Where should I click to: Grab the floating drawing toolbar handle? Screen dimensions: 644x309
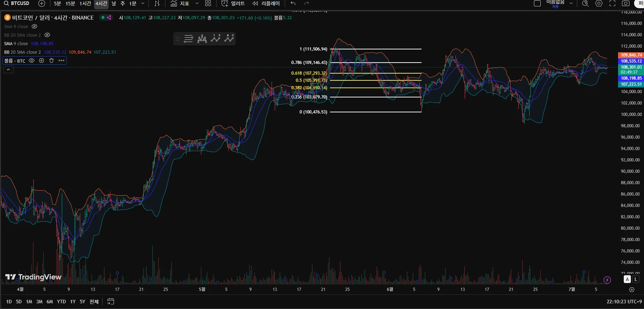pos(178,39)
